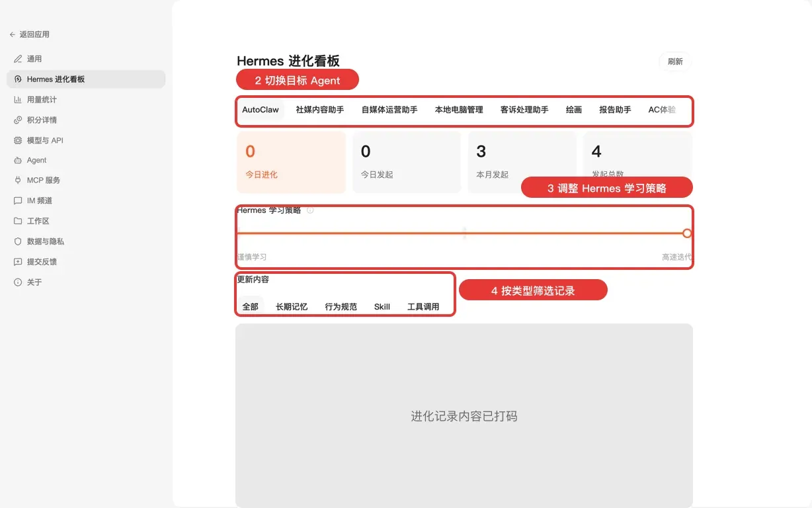
Task: Select the 今日进化 stat card
Action: tap(291, 163)
